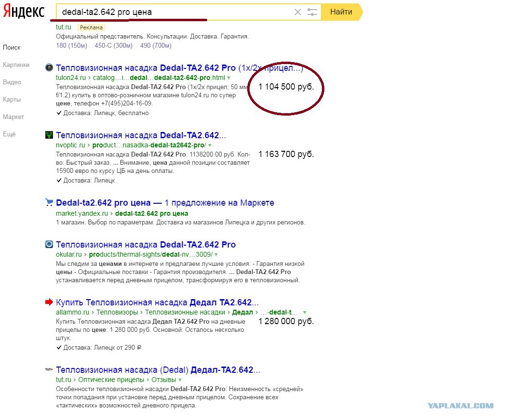The width and height of the screenshot is (506, 420).
Task: Switch to Видео tab
Action: [x=12, y=82]
